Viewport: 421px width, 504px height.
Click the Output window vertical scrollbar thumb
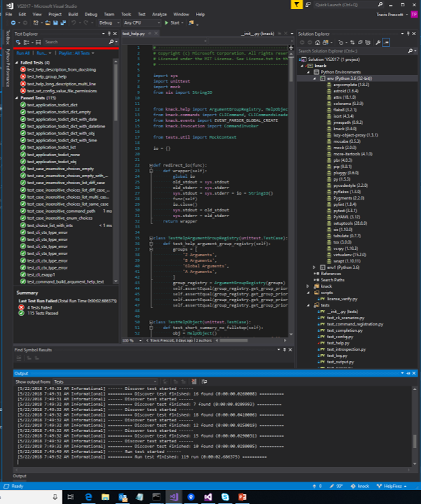pyautogui.click(x=415, y=441)
